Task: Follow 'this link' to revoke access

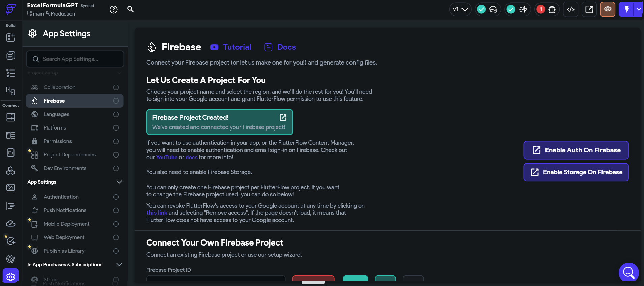Action: 157,213
